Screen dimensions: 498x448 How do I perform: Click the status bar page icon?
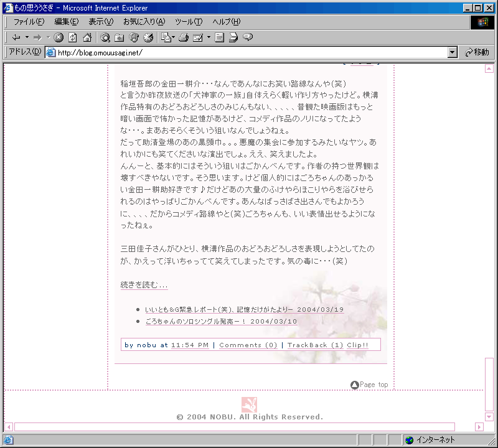[x=8, y=440]
